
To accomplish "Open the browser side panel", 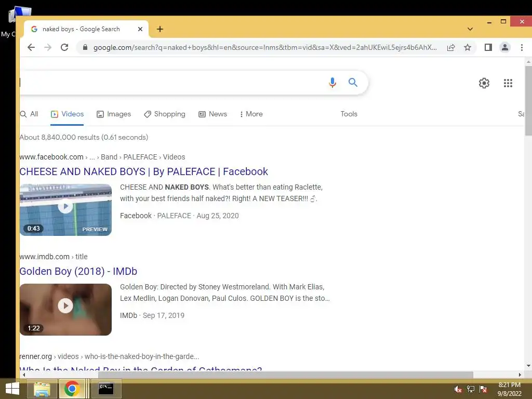I will coord(488,47).
